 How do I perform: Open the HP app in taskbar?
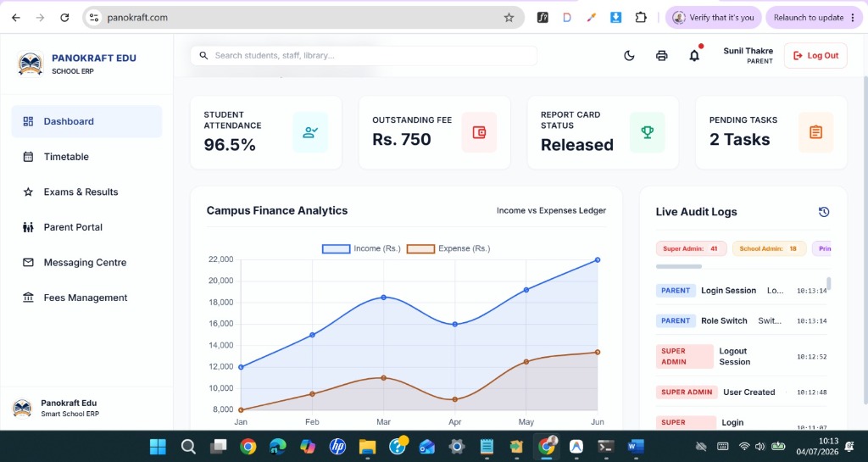pyautogui.click(x=337, y=447)
